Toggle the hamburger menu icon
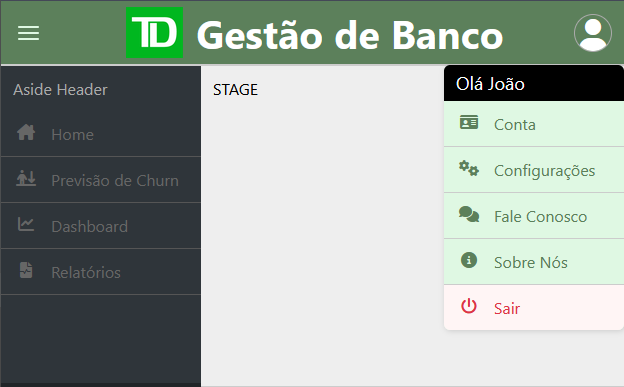 [28, 33]
